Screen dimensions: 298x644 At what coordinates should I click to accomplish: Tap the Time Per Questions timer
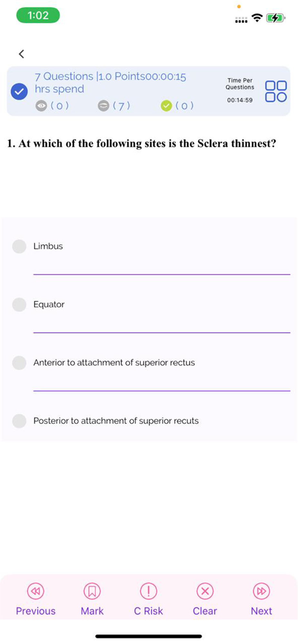coord(240,90)
